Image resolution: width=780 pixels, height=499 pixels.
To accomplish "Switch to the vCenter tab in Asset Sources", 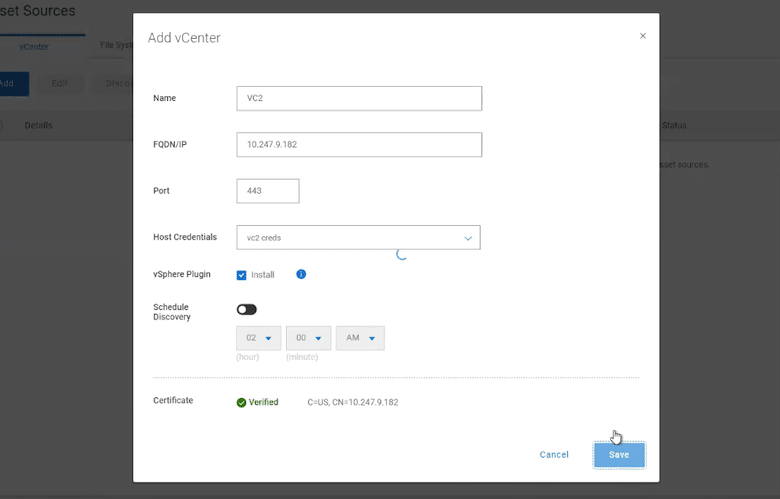I will [x=34, y=47].
